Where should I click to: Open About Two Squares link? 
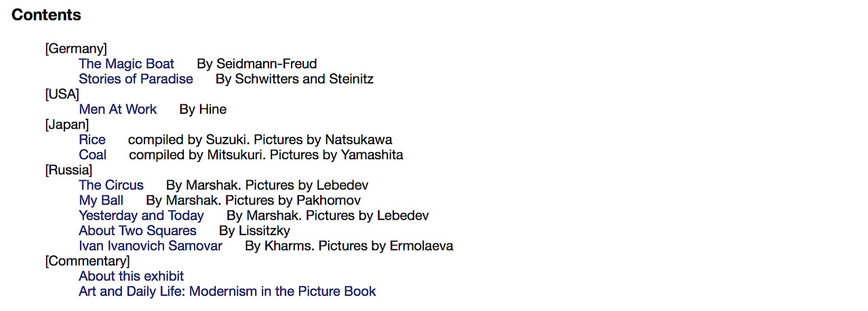[x=138, y=231]
